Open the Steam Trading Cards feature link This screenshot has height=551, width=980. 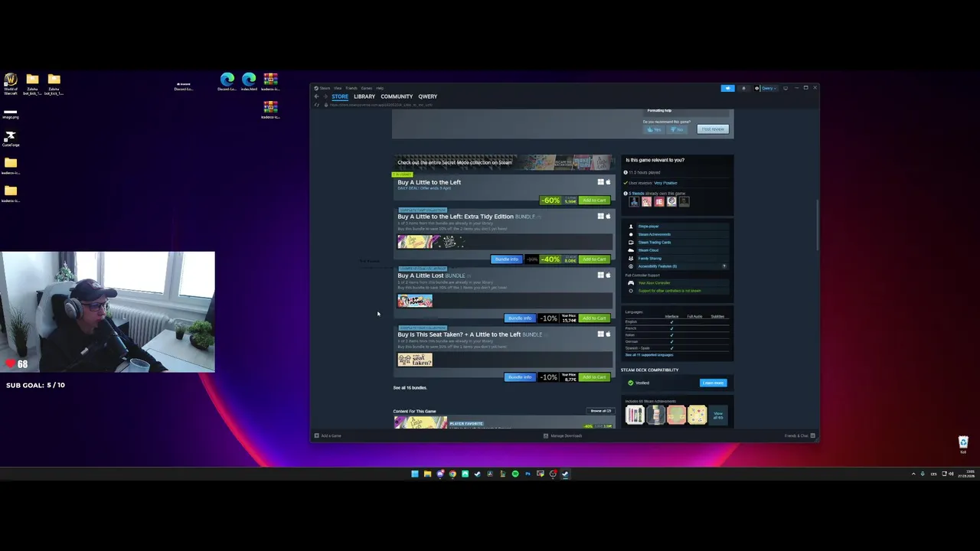click(655, 243)
